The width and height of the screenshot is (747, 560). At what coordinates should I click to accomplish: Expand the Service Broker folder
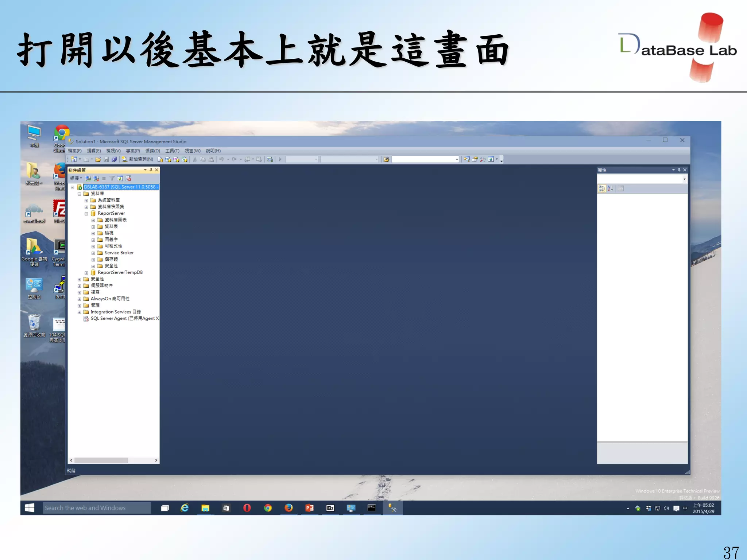[93, 253]
